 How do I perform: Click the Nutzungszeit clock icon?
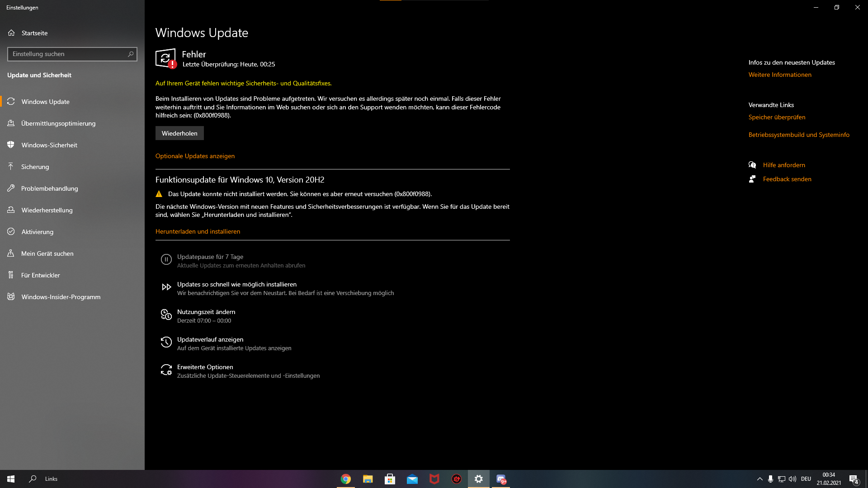click(166, 314)
